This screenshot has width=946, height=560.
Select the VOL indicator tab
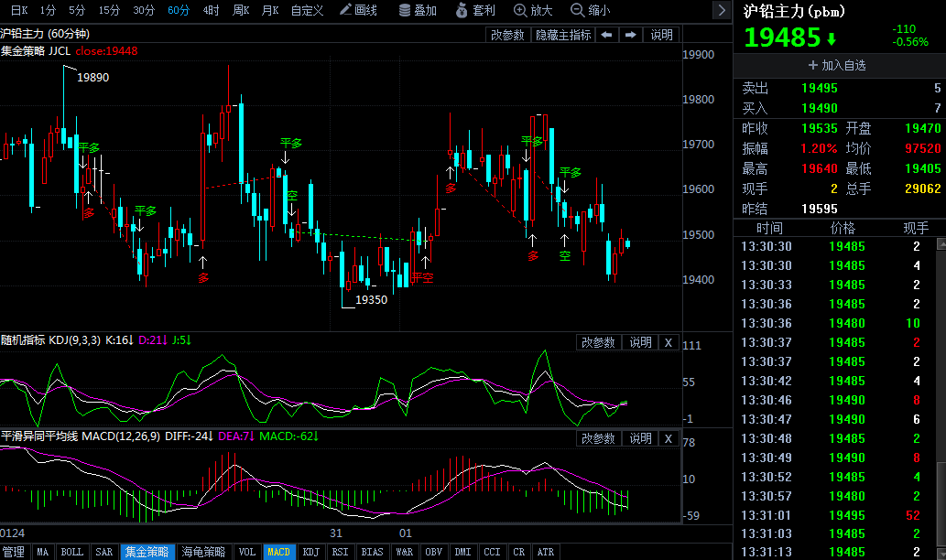click(x=246, y=552)
